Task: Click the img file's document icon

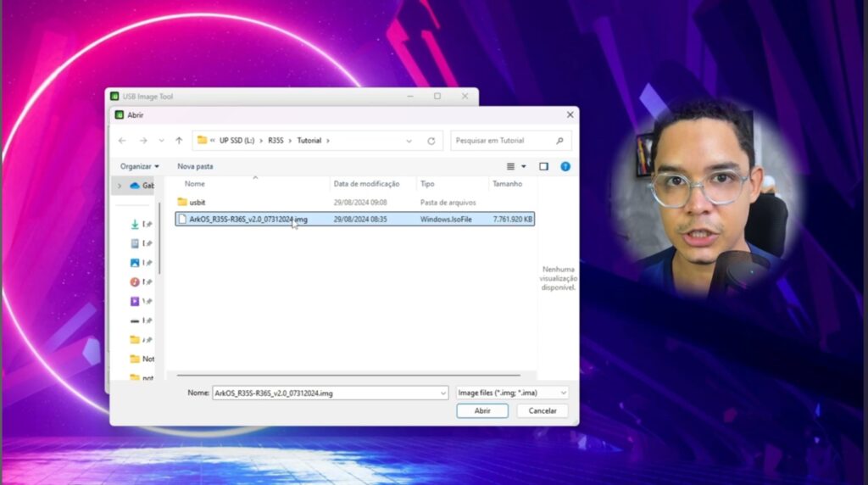Action: [182, 220]
